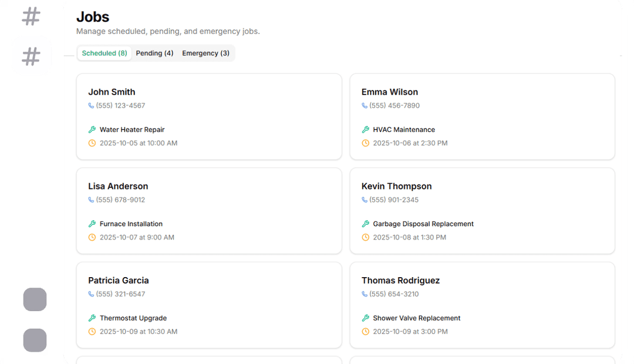Viewport: 634px width, 364px height.
Task: Click the phone icon on Emma Wilson's card
Action: click(365, 106)
